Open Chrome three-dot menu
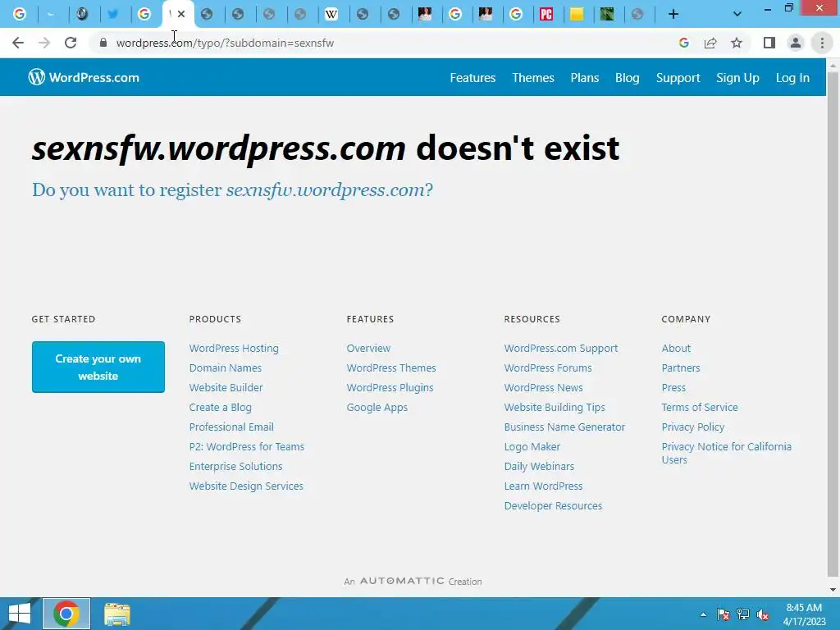Screen dimensions: 840x630 tap(822, 43)
